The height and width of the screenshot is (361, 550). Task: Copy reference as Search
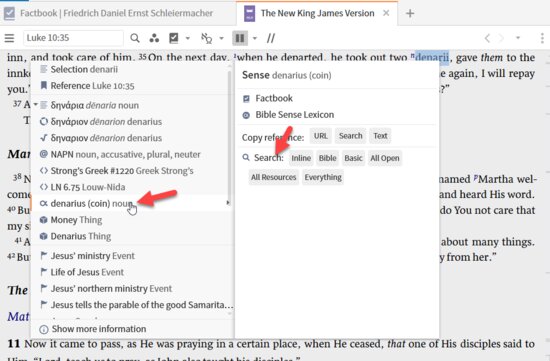pyautogui.click(x=350, y=136)
